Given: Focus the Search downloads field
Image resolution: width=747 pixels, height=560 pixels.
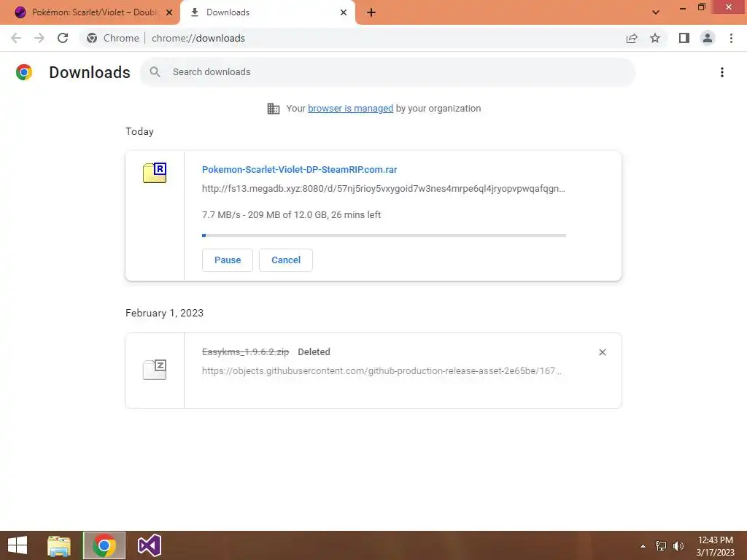Looking at the screenshot, I should 387,72.
